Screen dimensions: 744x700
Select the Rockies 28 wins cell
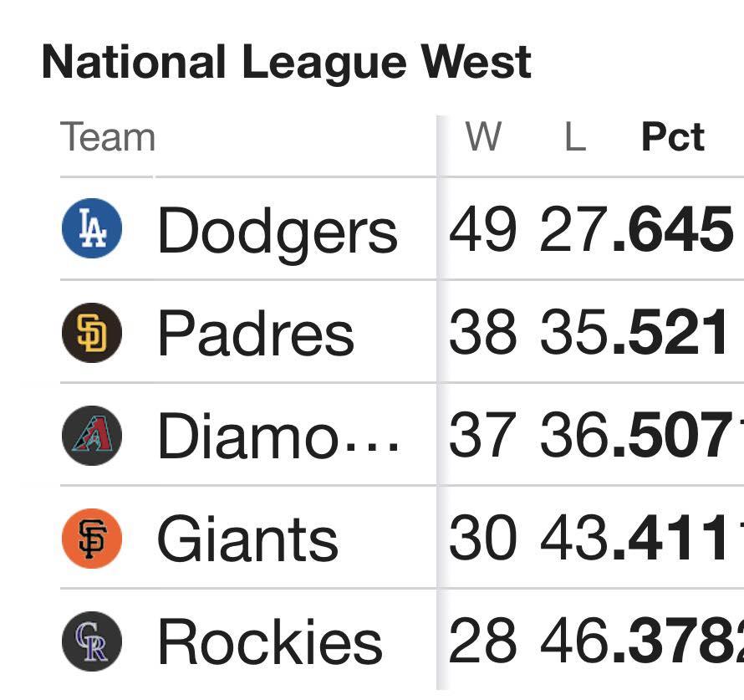(x=482, y=641)
